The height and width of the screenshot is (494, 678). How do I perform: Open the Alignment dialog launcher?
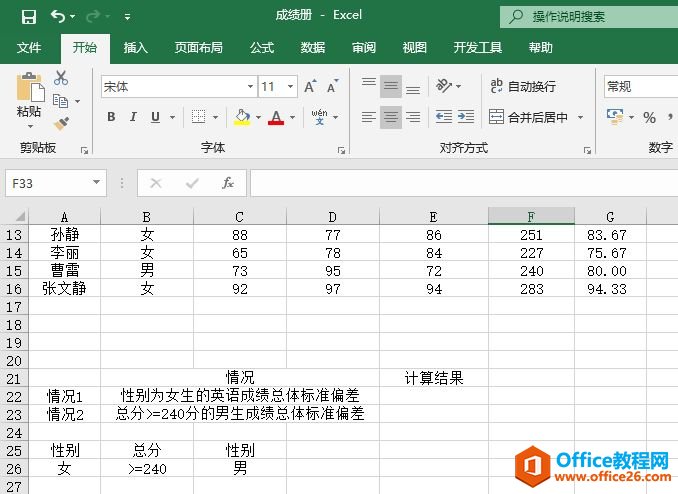(587, 150)
